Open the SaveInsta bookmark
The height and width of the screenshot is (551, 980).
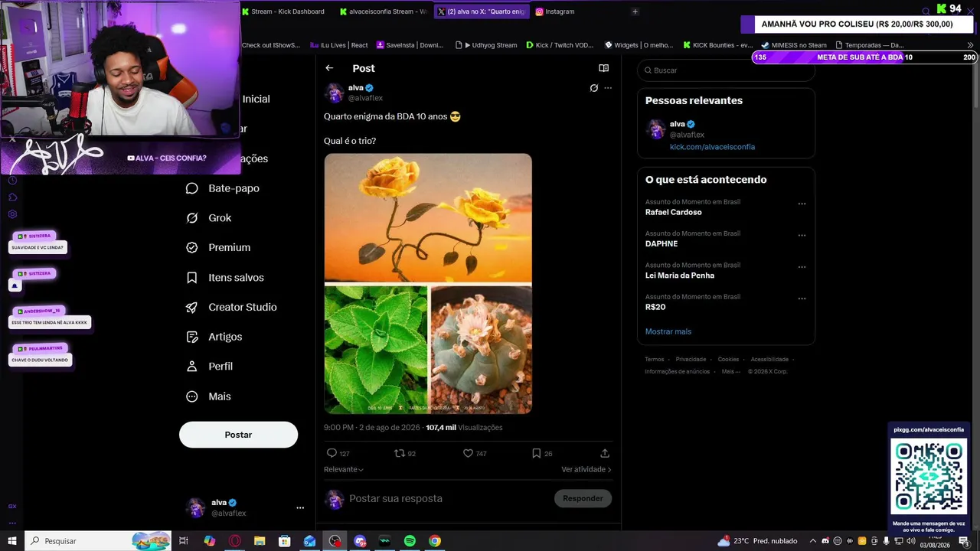[410, 45]
